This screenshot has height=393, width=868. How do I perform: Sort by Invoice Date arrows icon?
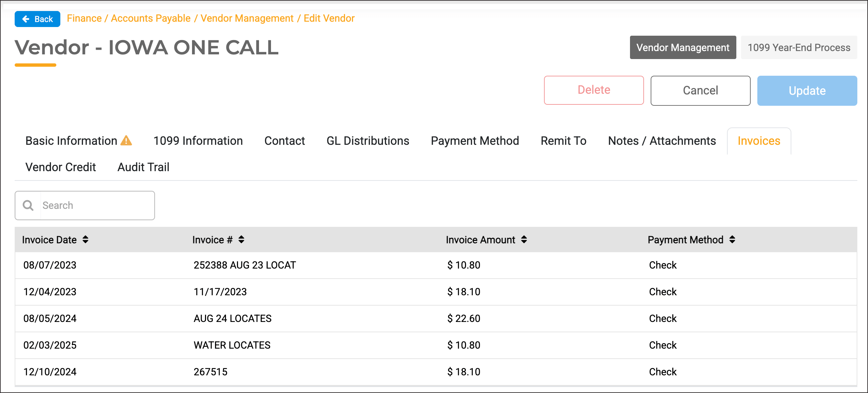(85, 240)
